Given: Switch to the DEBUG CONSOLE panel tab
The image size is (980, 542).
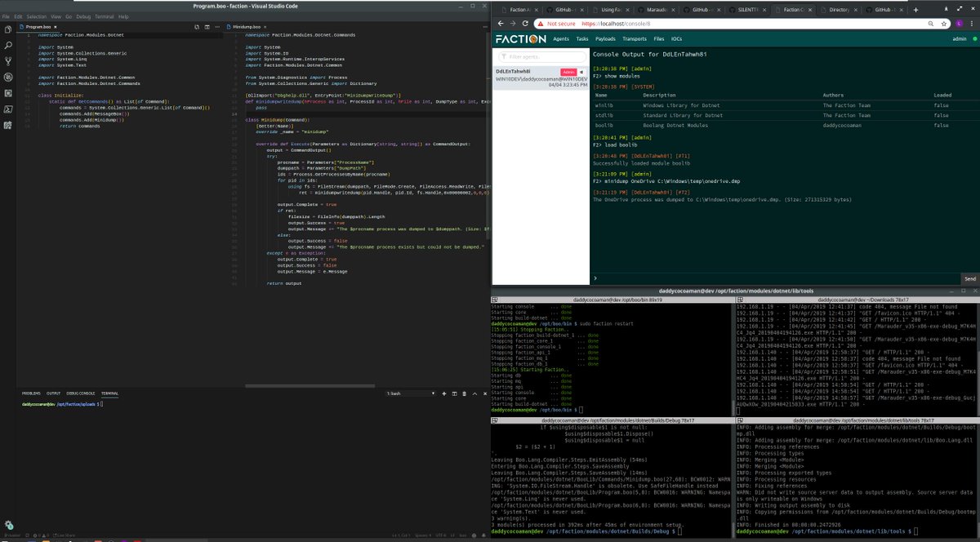Looking at the screenshot, I should tap(81, 393).
